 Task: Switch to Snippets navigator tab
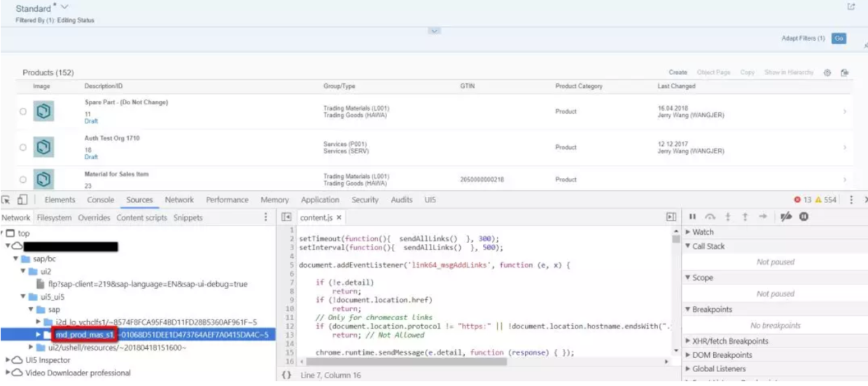[188, 218]
